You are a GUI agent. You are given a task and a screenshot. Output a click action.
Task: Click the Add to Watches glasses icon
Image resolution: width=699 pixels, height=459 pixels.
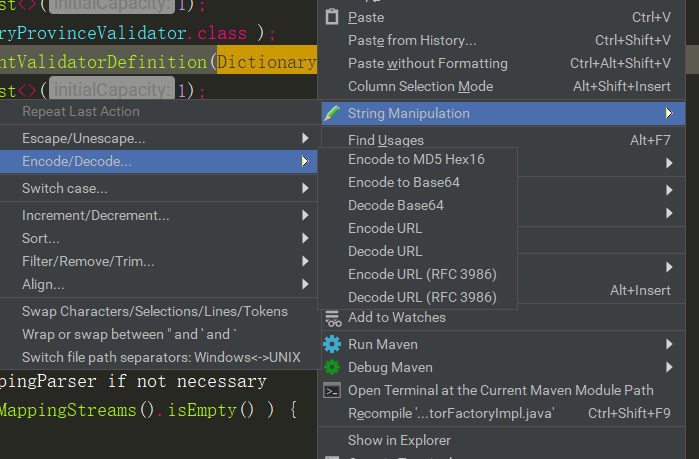[333, 318]
